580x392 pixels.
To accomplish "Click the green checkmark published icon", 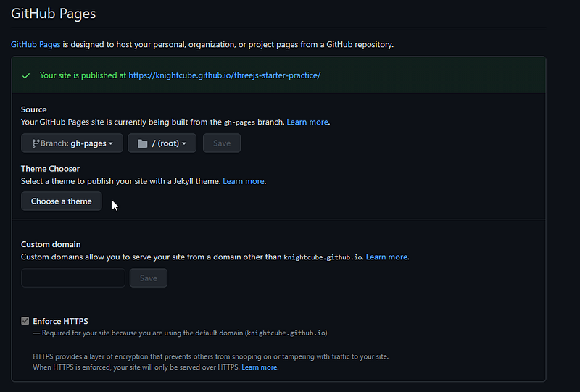I will coord(26,76).
